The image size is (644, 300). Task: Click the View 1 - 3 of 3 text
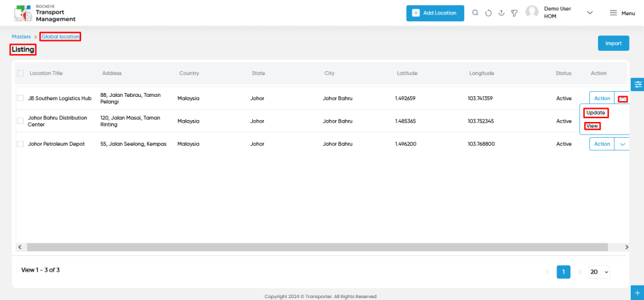click(x=40, y=270)
